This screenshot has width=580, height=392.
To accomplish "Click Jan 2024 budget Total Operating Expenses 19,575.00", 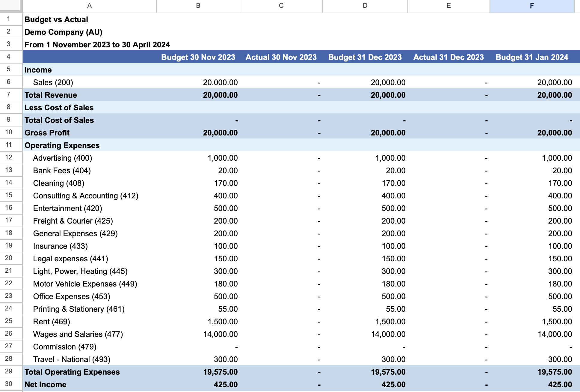I will tap(532, 372).
